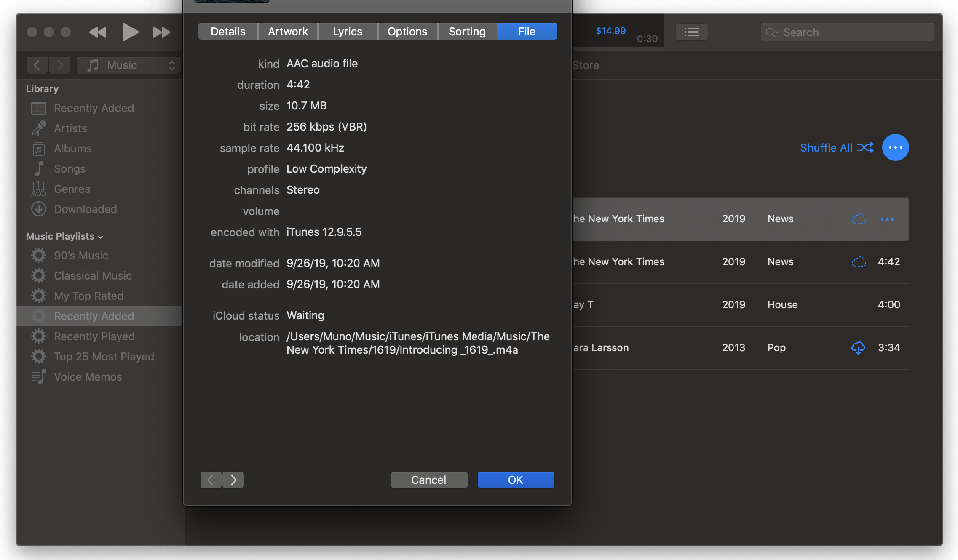958x560 pixels.
Task: Open the Up Next list icon
Action: pyautogui.click(x=691, y=32)
